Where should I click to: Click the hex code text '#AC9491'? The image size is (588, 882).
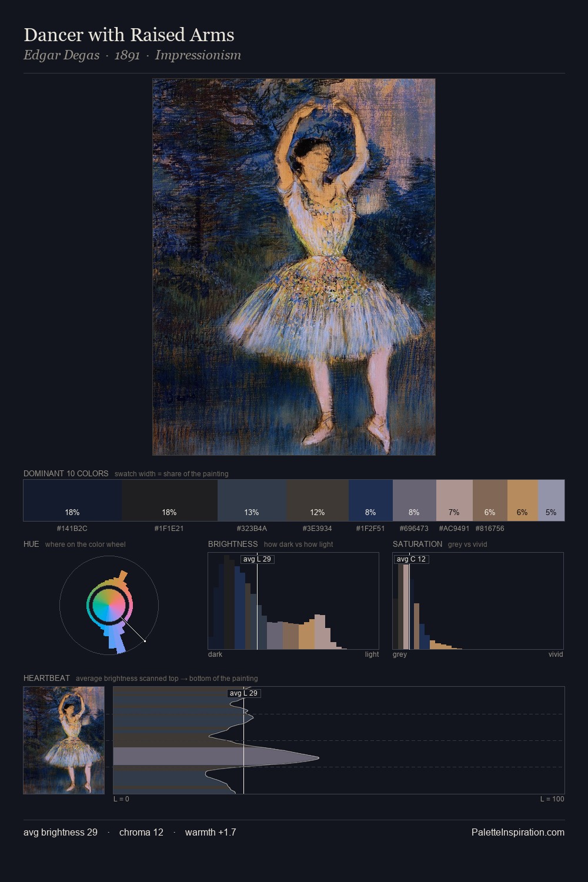click(x=455, y=529)
